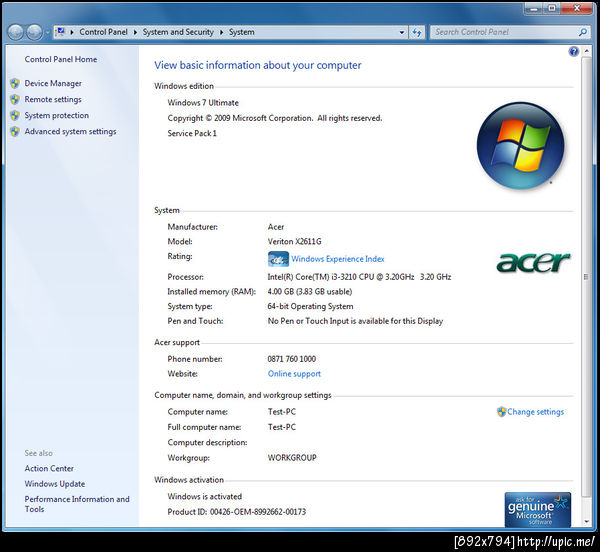
Task: Click the Windows logo orb image
Action: click(x=520, y=146)
